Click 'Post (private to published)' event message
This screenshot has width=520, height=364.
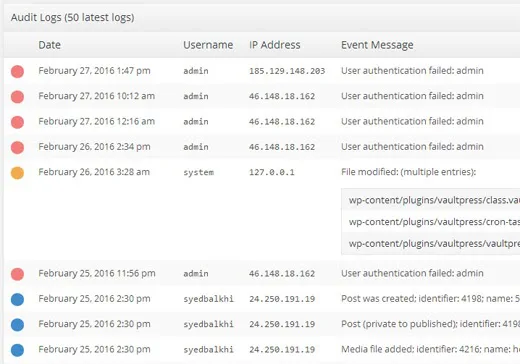coord(430,324)
